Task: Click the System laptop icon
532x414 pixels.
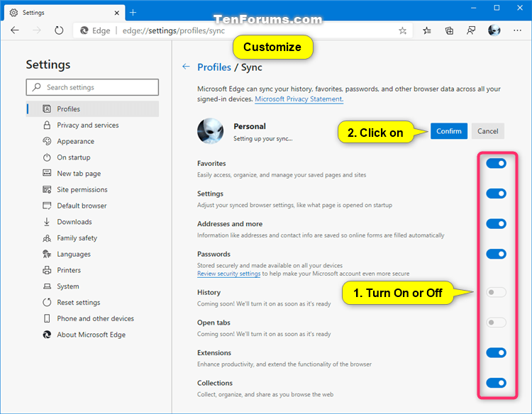Action: 47,286
